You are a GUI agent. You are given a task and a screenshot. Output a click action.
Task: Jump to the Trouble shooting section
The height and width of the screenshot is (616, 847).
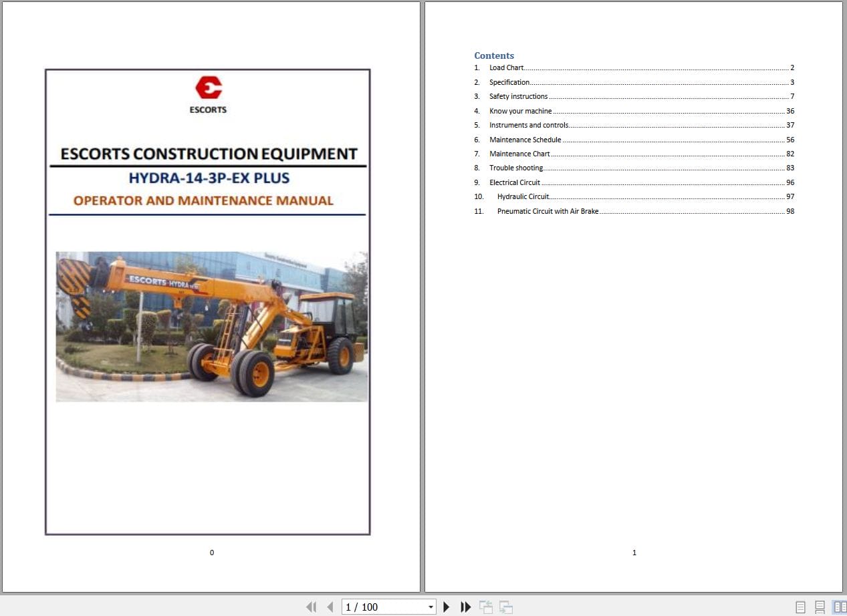pos(634,168)
